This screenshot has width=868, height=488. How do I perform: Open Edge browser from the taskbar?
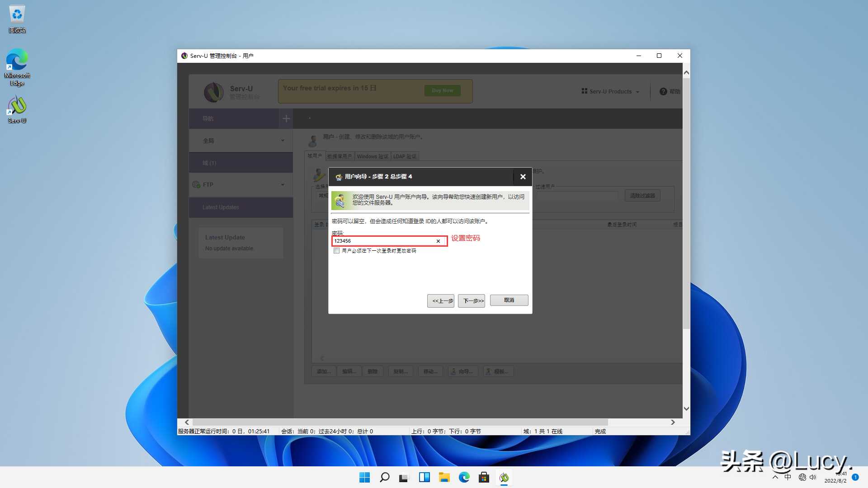pyautogui.click(x=464, y=478)
